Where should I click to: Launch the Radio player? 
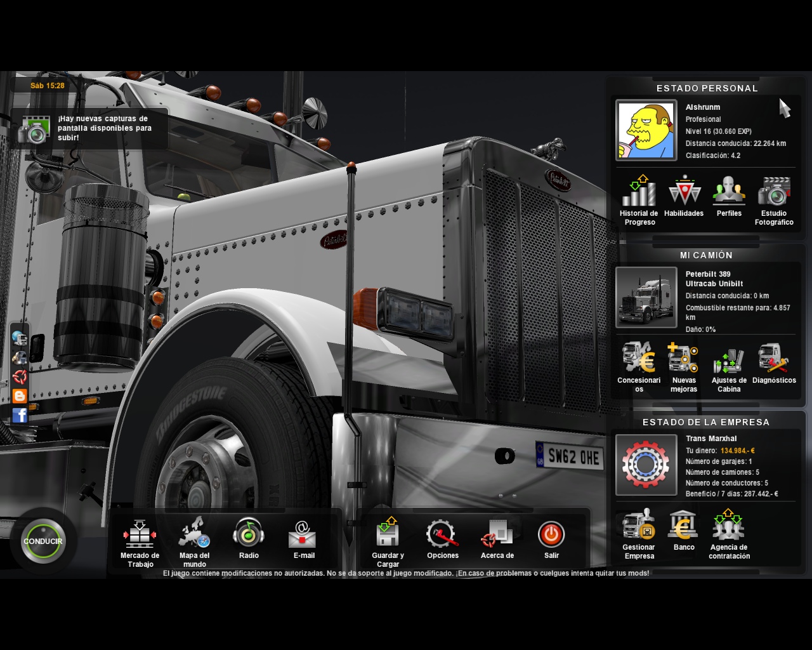point(249,534)
